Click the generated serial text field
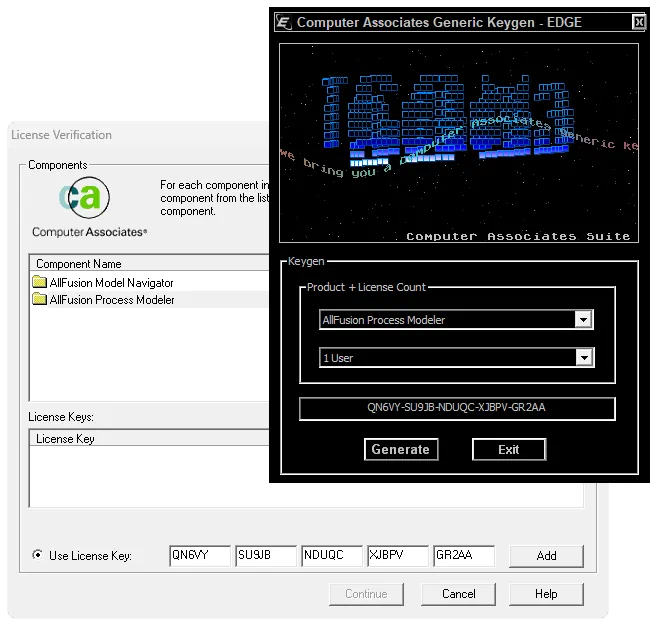This screenshot has width=658, height=625. (x=457, y=409)
